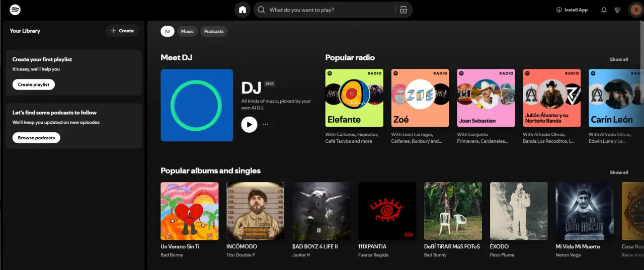
Task: Open the Zoé radio card
Action: 420,98
